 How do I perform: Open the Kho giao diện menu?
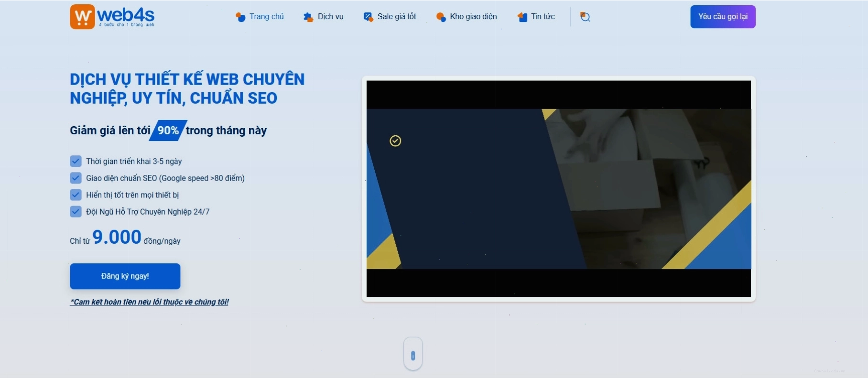pyautogui.click(x=473, y=17)
